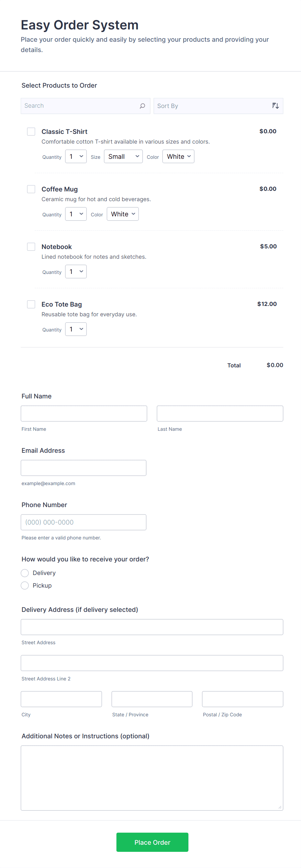Viewport: 301px width, 868px height.
Task: Check the Classic T-Shirt product checkbox
Action: [x=31, y=131]
